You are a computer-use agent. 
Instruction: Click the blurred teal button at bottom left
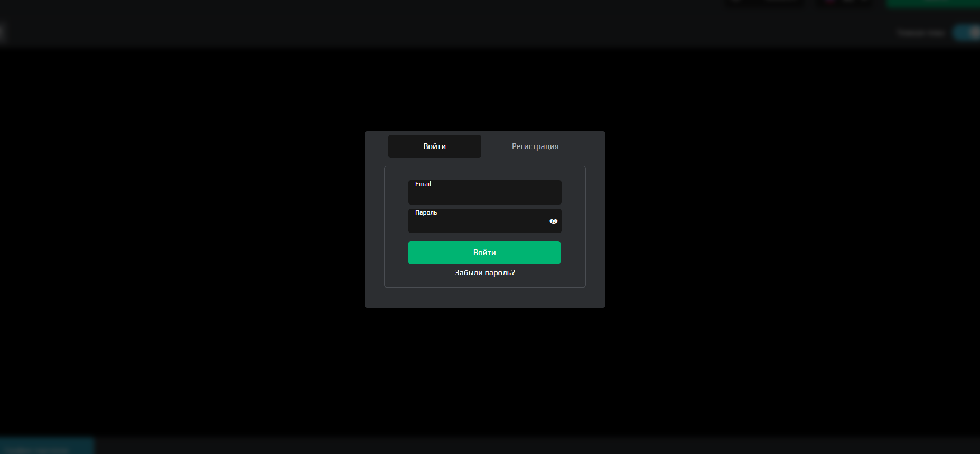[46, 446]
